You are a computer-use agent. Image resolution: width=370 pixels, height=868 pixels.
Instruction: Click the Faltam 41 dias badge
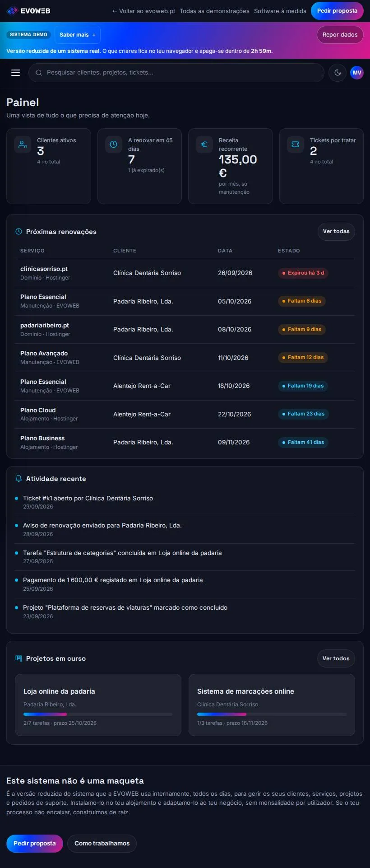click(x=303, y=442)
